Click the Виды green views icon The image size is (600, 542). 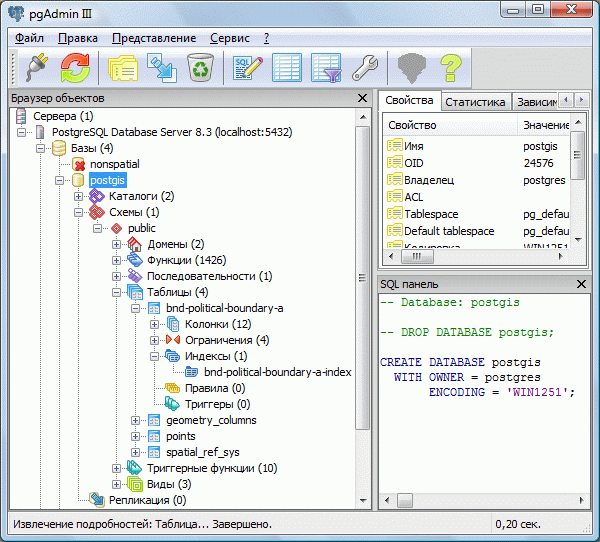point(135,484)
